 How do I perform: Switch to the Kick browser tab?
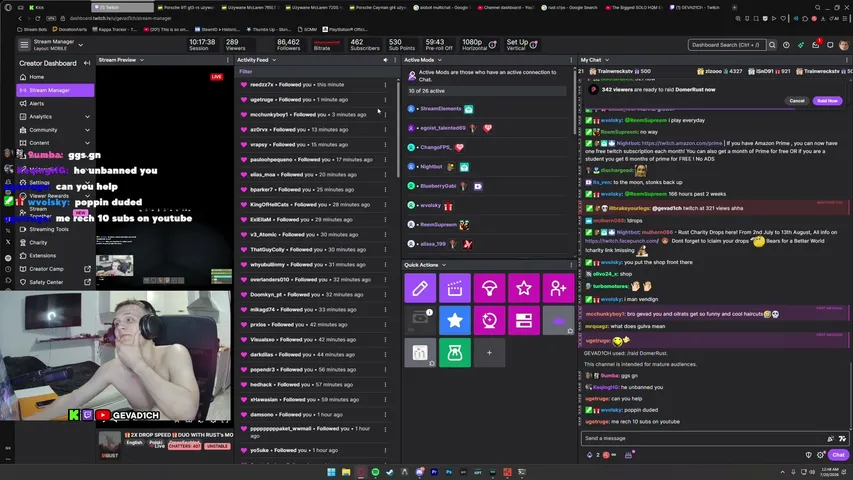57,8
